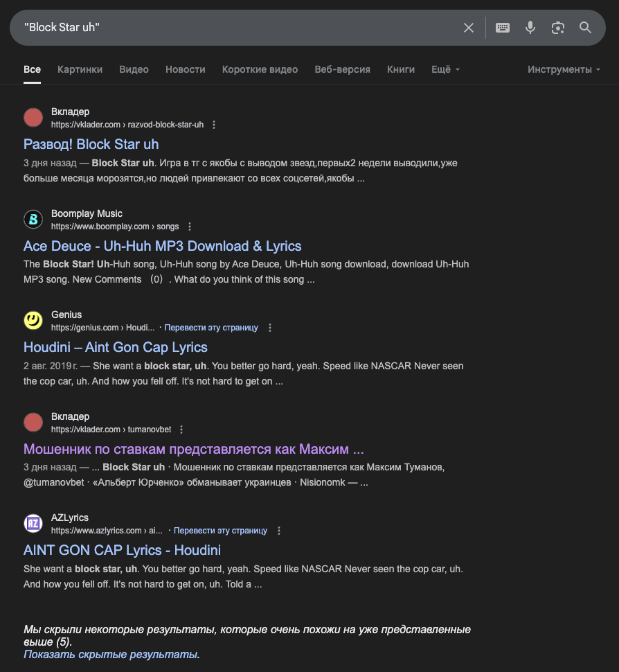Click the red favicon beside the tumanovbet result
This screenshot has width=619, height=672.
(x=33, y=423)
